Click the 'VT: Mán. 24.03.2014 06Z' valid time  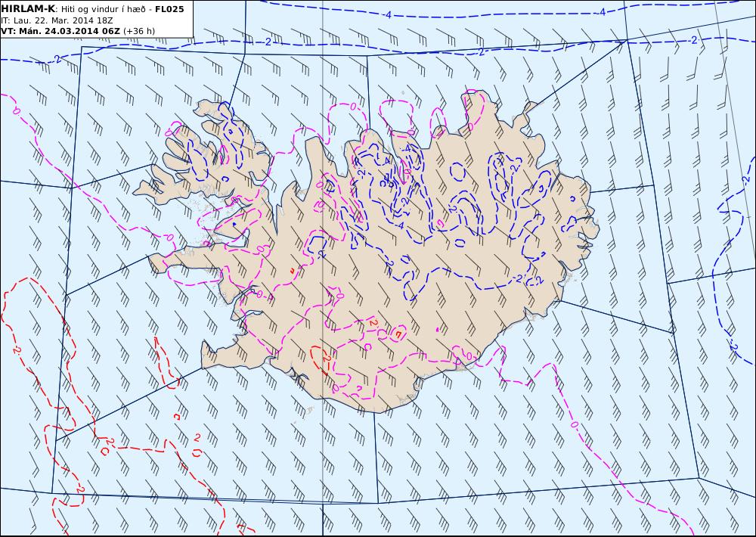click(x=60, y=31)
